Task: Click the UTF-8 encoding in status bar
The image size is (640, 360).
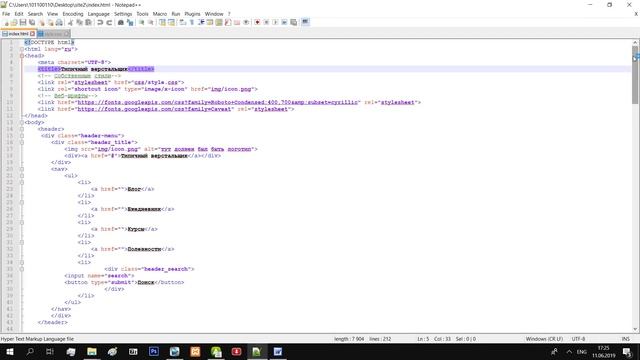Action: click(578, 339)
